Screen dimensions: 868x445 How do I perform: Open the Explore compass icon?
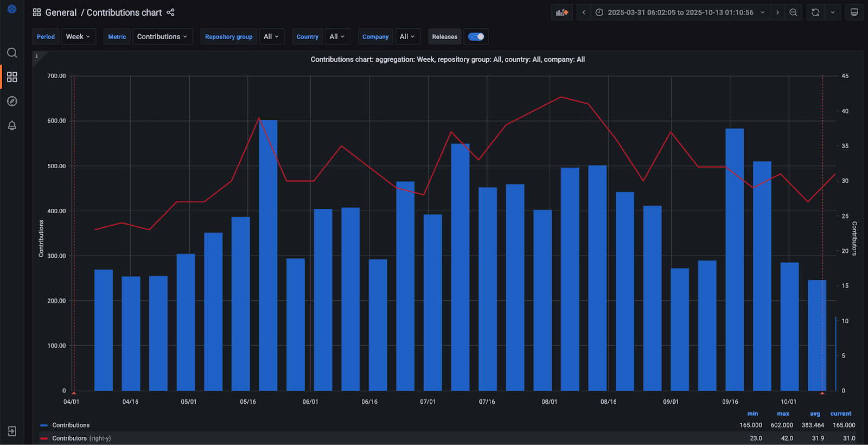point(12,101)
